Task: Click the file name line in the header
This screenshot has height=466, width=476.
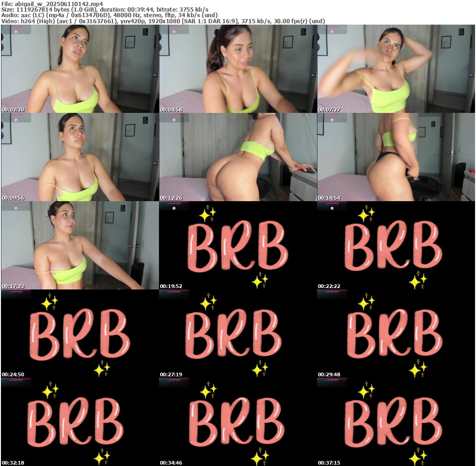Action: 52,4
